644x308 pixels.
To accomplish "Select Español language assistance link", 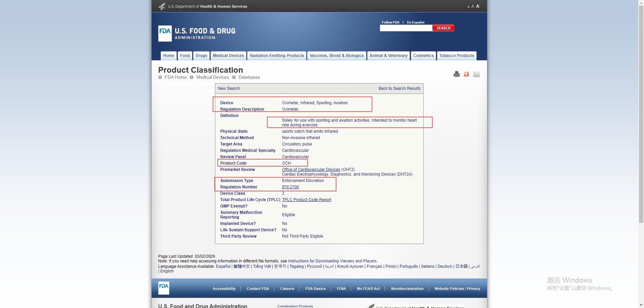I will (x=223, y=266).
